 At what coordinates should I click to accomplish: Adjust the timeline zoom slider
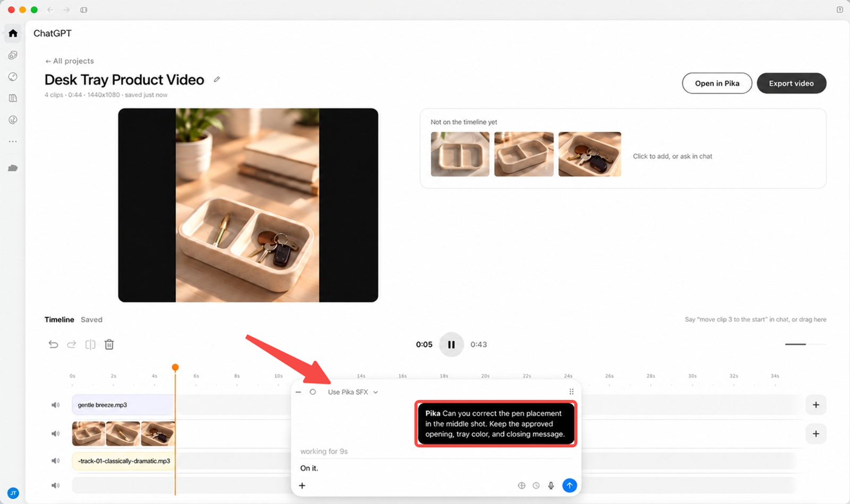click(805, 344)
